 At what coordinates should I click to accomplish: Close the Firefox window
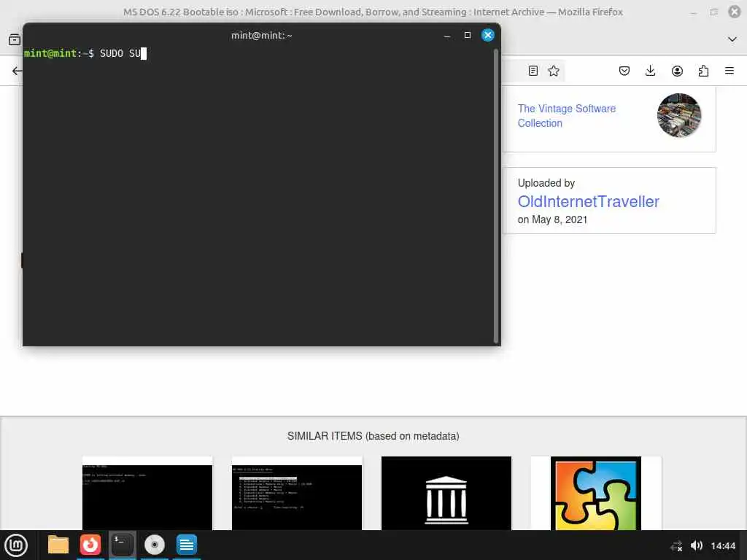[x=735, y=12]
